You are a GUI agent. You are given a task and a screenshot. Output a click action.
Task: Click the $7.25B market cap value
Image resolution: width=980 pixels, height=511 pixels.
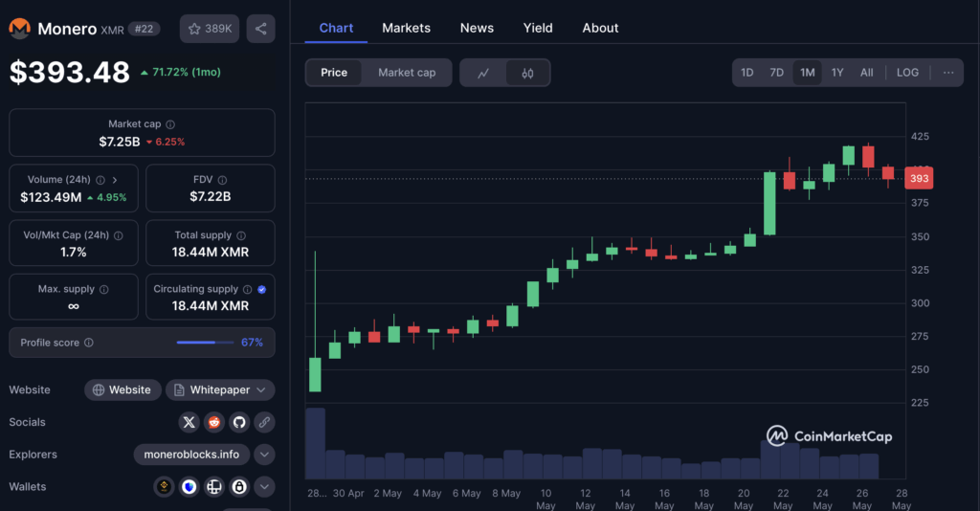click(x=120, y=142)
